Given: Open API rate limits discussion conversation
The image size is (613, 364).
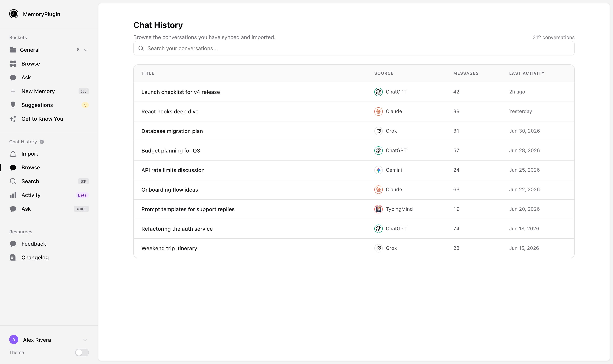Looking at the screenshot, I should tap(173, 170).
